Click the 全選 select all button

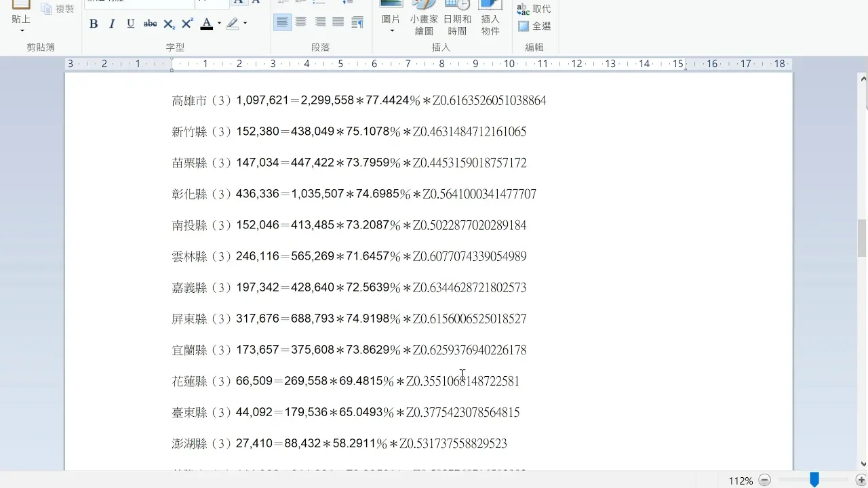coord(534,26)
